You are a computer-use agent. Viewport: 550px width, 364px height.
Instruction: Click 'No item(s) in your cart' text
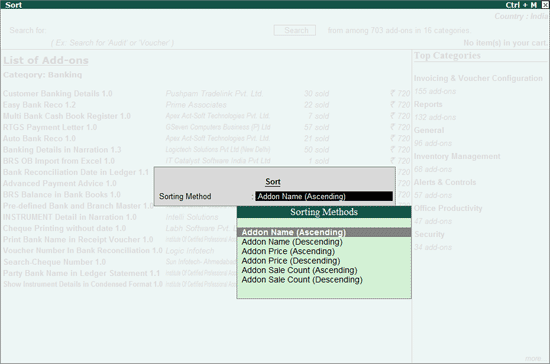point(505,43)
